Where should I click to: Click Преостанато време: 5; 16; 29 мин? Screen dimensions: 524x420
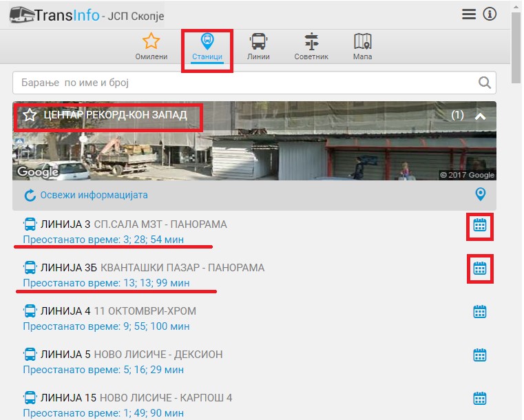[x=103, y=370]
